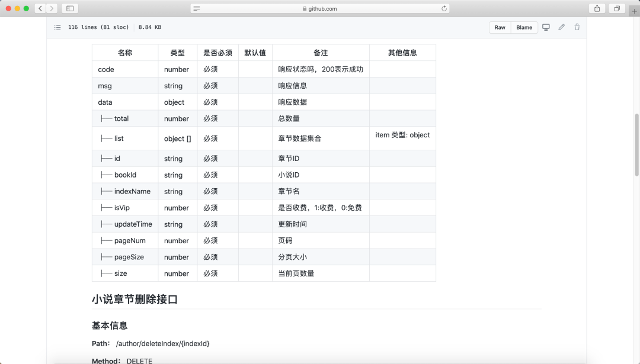Click the '章节数据集合' remark cell
The image size is (640, 364).
click(x=321, y=138)
